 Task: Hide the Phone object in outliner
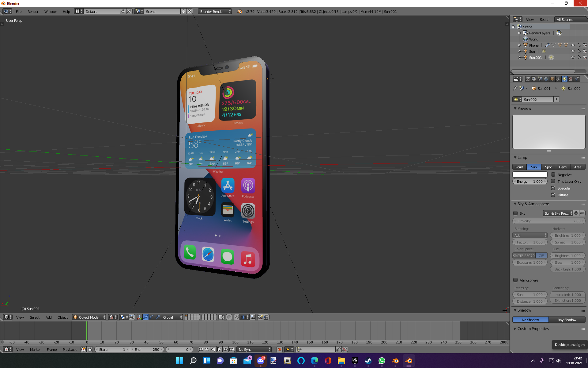pyautogui.click(x=573, y=45)
